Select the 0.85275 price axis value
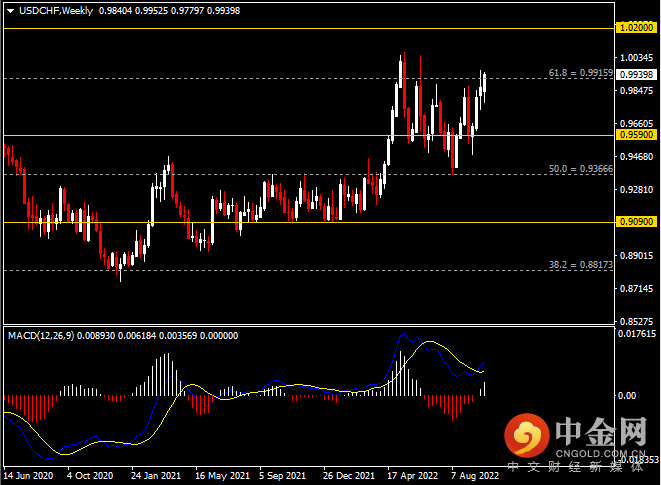The width and height of the screenshot is (661, 485). pyautogui.click(x=637, y=322)
